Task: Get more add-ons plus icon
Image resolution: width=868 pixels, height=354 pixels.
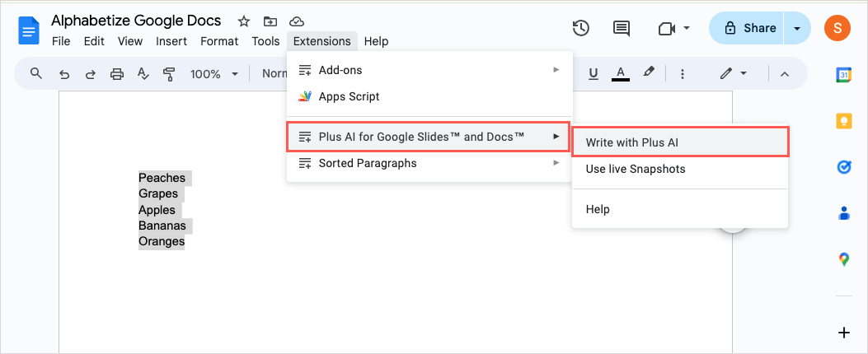Action: pos(843,333)
